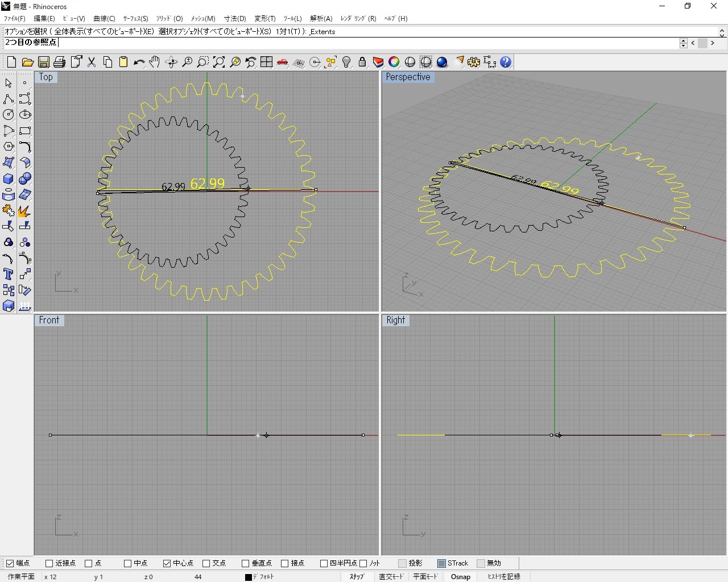The width and height of the screenshot is (728, 582).
Task: Select the Rectangle tool in sidebar
Action: pos(24,131)
